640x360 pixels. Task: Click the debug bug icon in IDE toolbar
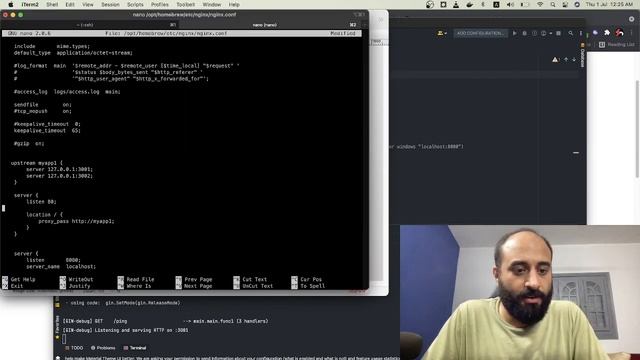[x=524, y=33]
